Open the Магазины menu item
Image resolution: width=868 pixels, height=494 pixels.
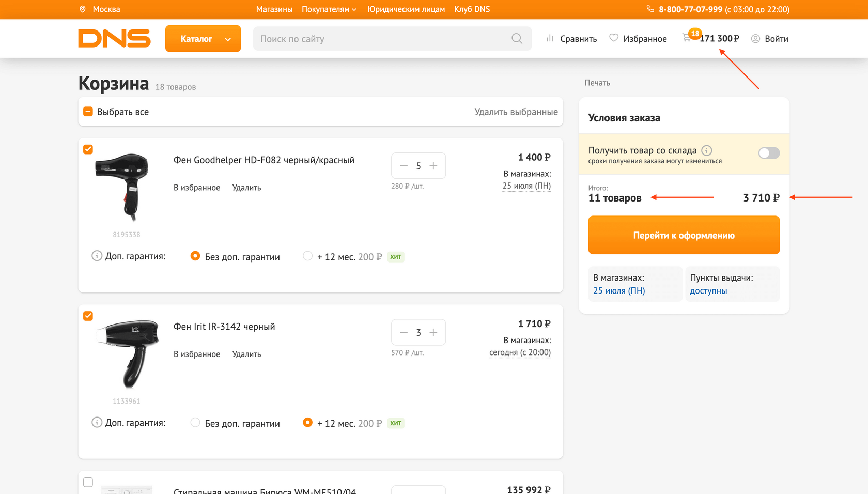[x=274, y=9]
